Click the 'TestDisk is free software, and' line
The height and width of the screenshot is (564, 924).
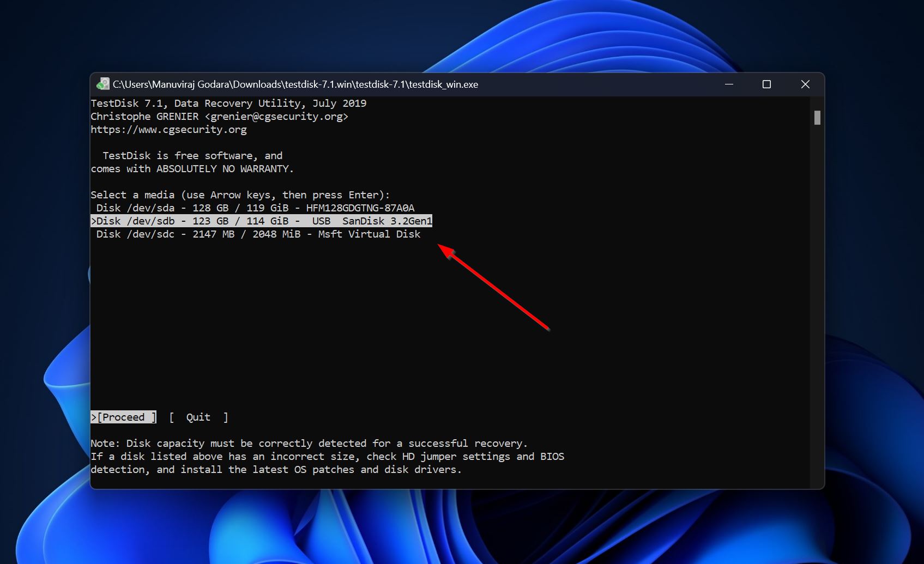192,156
